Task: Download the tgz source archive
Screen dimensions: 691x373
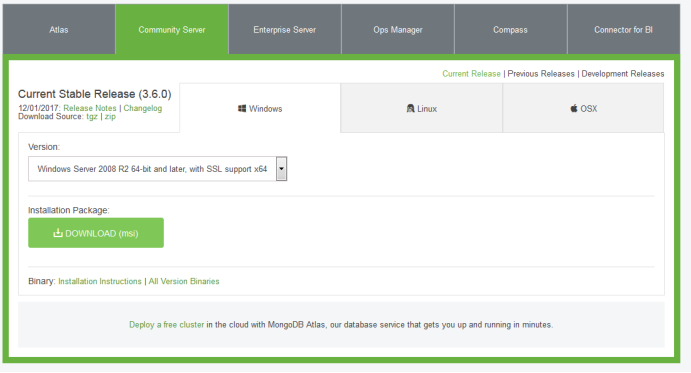Action: coord(92,116)
